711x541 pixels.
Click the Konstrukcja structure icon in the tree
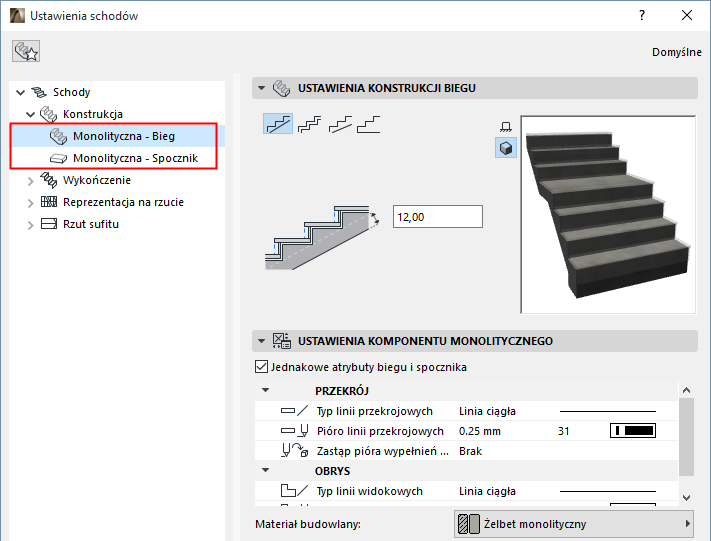tap(48, 114)
